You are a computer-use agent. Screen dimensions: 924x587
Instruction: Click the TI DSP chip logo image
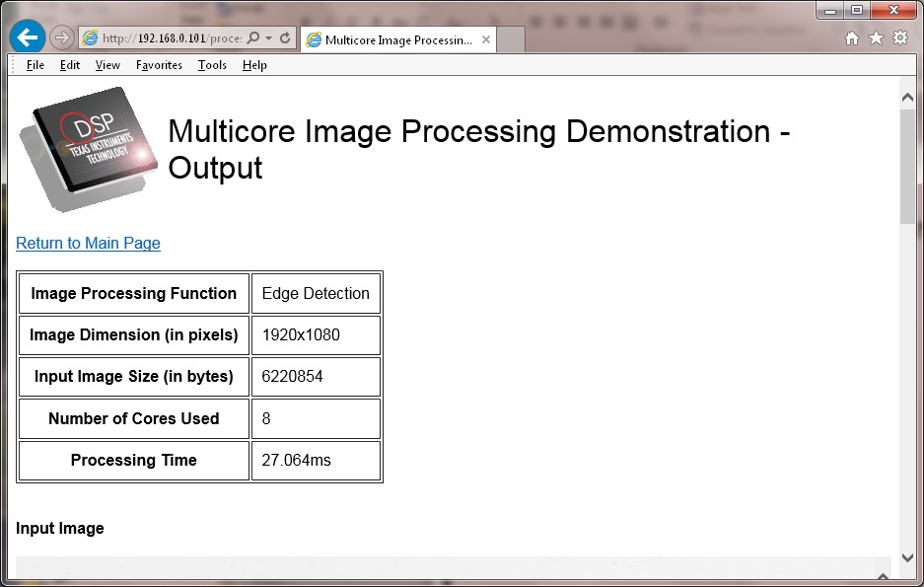[x=87, y=148]
